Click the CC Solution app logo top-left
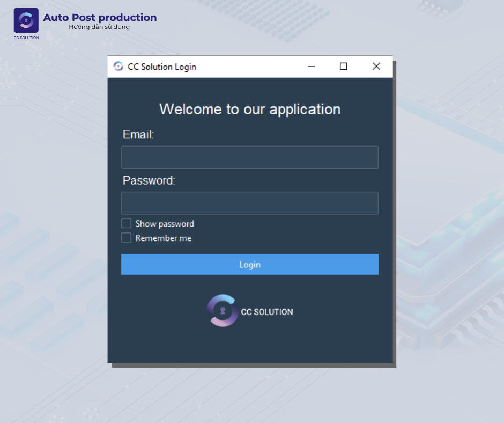 tap(26, 20)
